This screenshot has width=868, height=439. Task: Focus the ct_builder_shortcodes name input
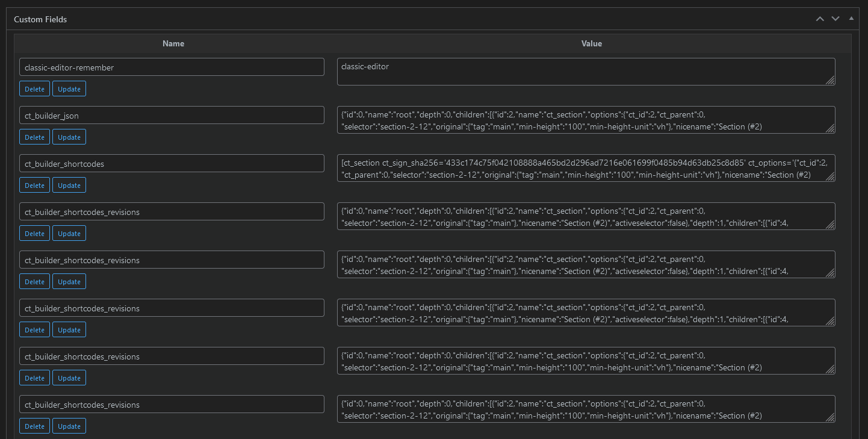(x=172, y=164)
